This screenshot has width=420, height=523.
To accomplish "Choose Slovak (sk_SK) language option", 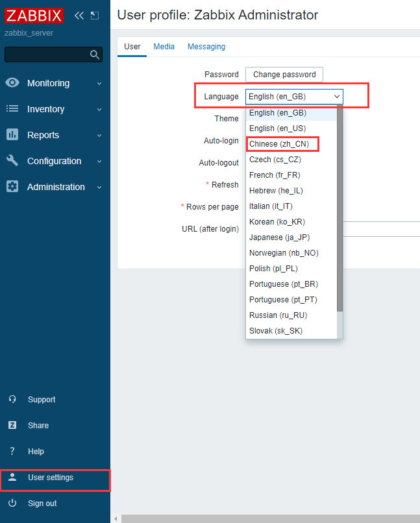I will 291,331.
